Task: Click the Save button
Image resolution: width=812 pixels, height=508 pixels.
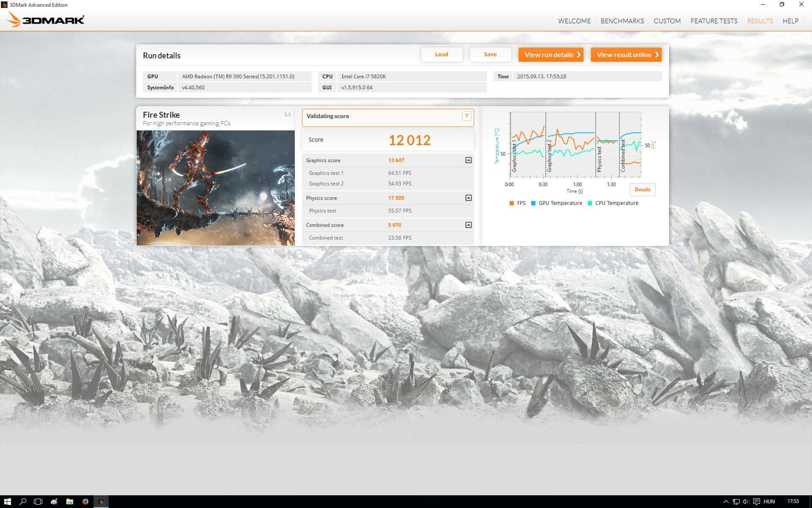Action: point(490,54)
